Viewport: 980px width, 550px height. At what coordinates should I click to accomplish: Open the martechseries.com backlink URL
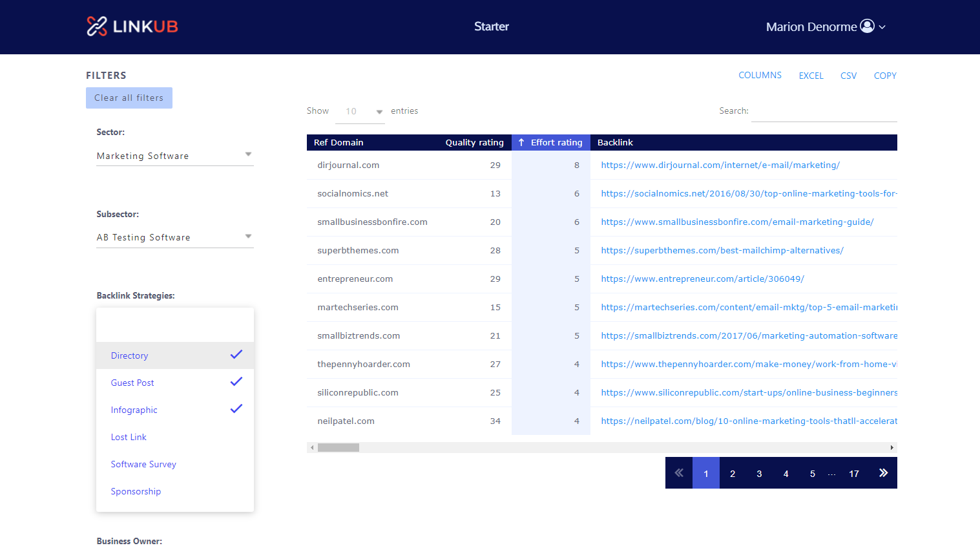coord(749,307)
